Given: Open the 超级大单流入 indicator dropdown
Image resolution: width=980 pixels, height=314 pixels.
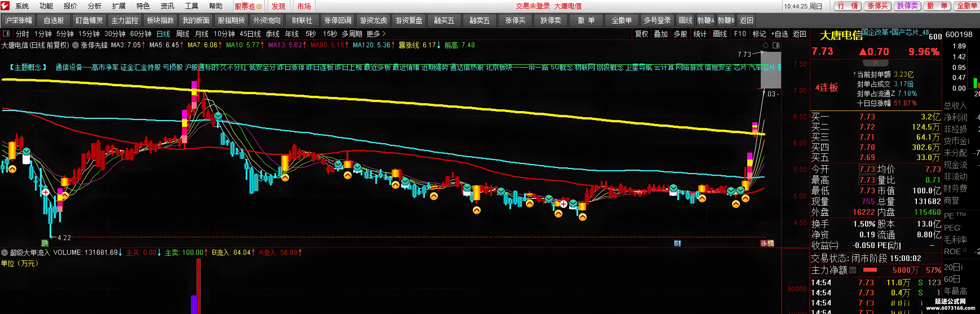Looking at the screenshot, I should (5, 252).
